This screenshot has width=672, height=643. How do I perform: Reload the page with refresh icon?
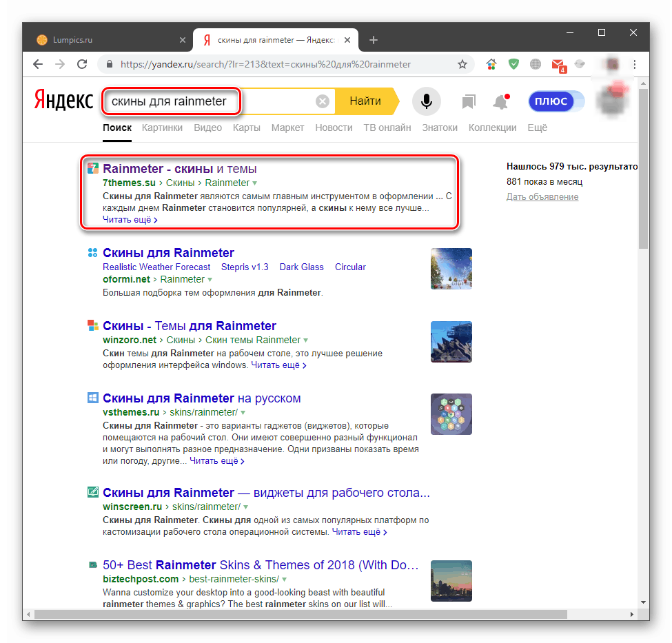82,64
